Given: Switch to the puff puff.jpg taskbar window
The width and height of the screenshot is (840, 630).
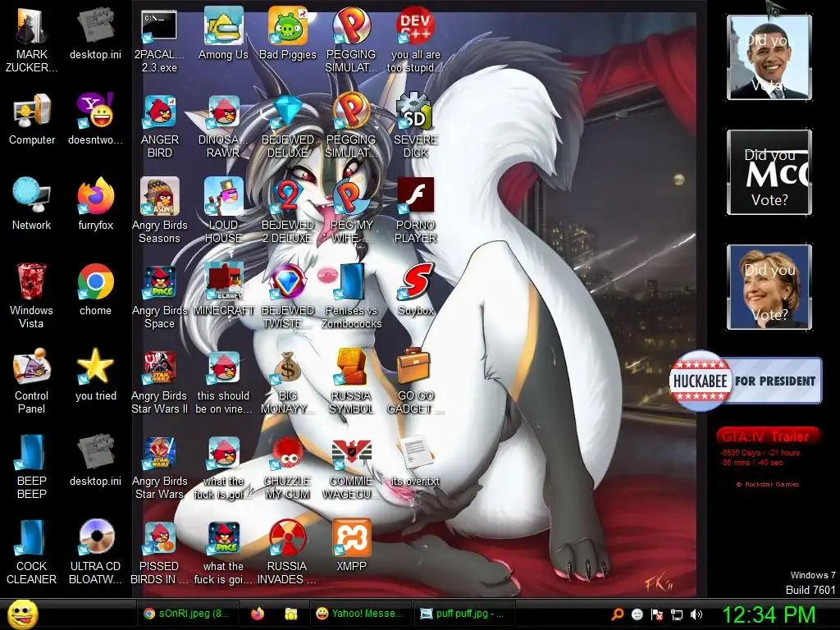Looking at the screenshot, I should click(x=464, y=614).
